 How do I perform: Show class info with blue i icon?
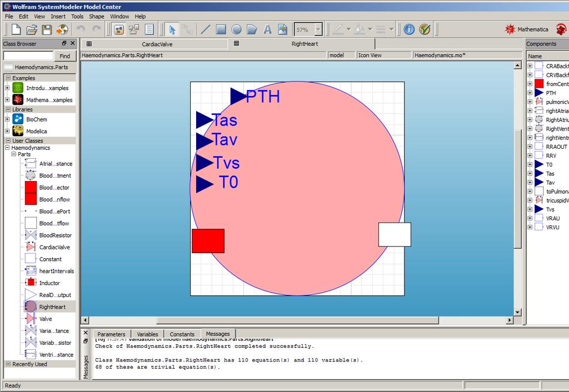tap(409, 29)
